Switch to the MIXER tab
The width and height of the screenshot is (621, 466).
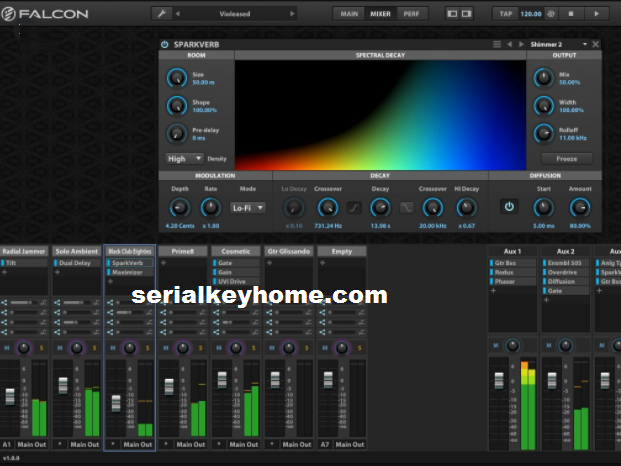tap(381, 14)
